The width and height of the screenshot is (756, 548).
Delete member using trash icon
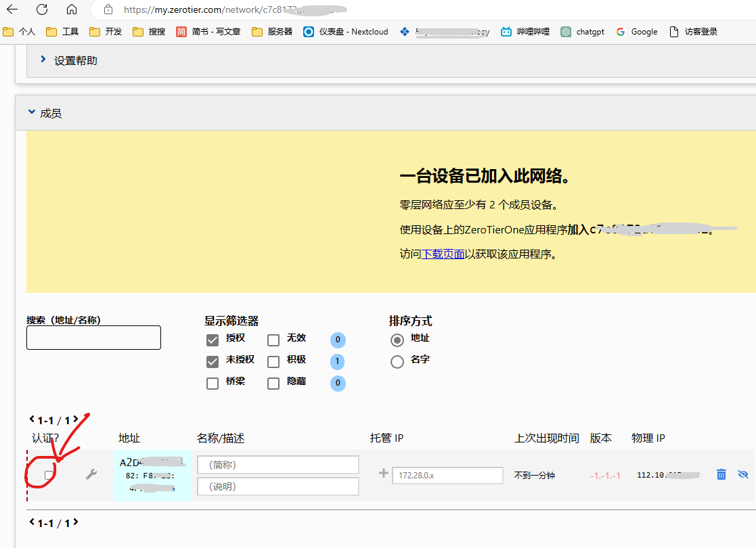[x=721, y=474]
